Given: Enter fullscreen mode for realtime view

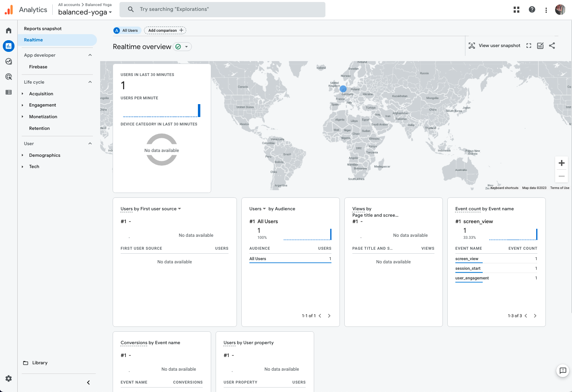Looking at the screenshot, I should coord(529,46).
